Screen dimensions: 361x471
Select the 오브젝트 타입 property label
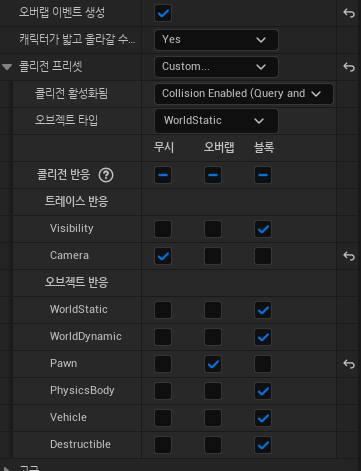point(67,120)
